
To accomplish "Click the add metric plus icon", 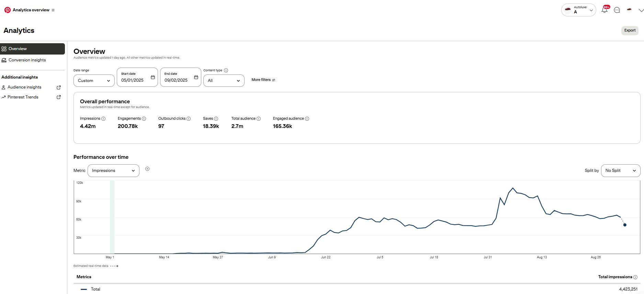I will point(147,169).
